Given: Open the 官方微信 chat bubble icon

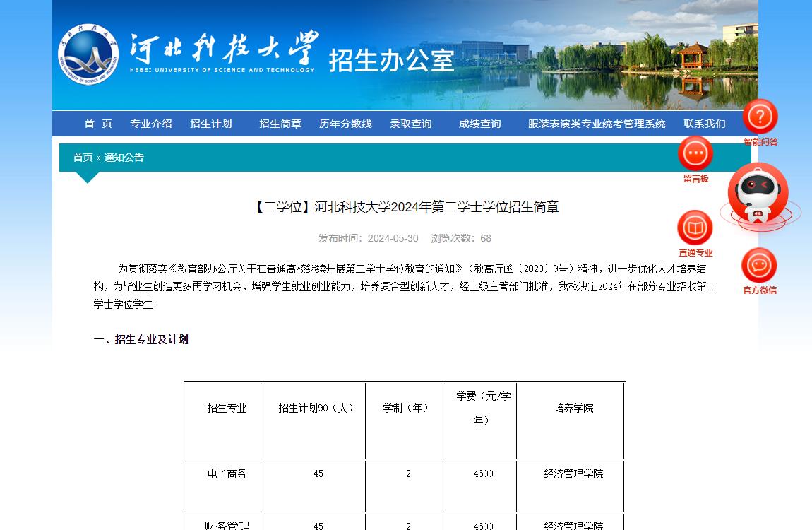Looking at the screenshot, I should coord(758,265).
